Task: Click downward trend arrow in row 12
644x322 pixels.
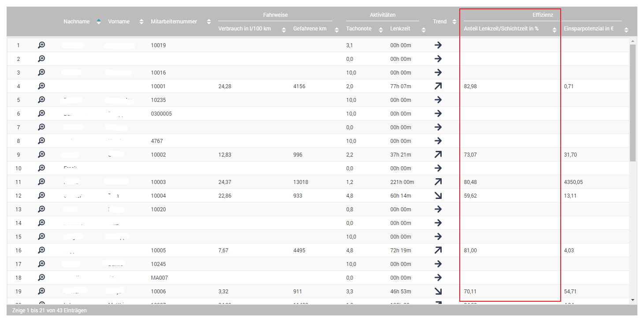Action: pyautogui.click(x=438, y=195)
